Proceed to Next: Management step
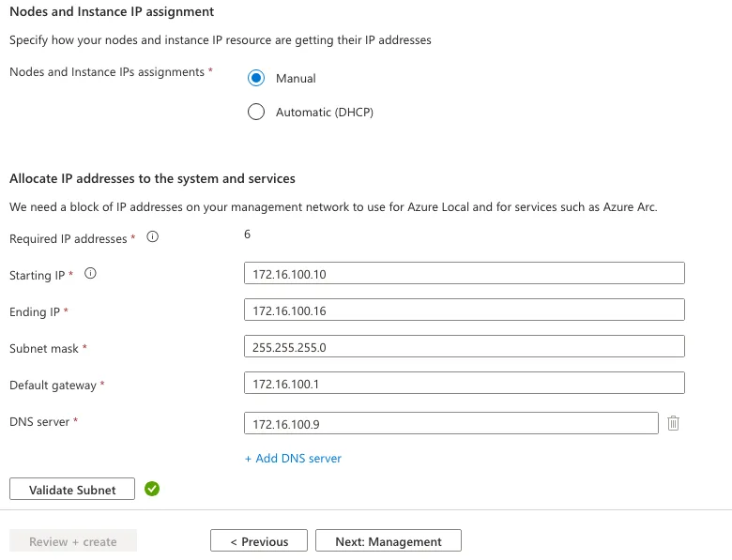The width and height of the screenshot is (732, 560). (389, 541)
